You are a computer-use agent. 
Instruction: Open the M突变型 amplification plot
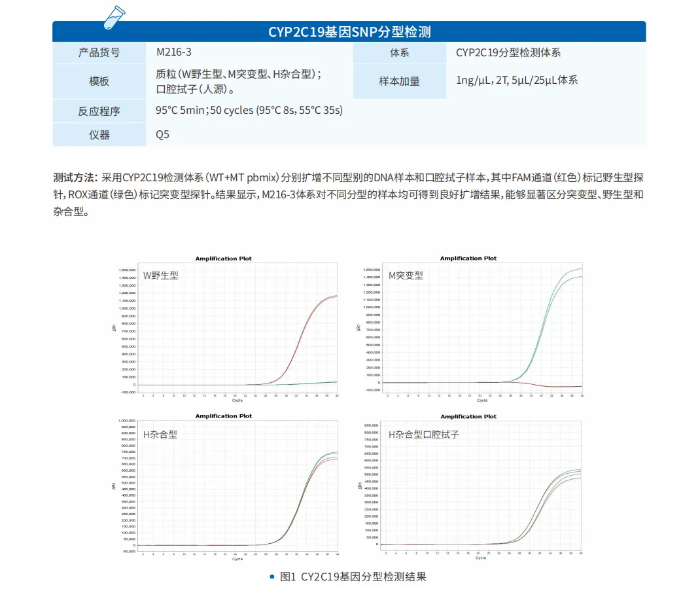[x=469, y=327]
